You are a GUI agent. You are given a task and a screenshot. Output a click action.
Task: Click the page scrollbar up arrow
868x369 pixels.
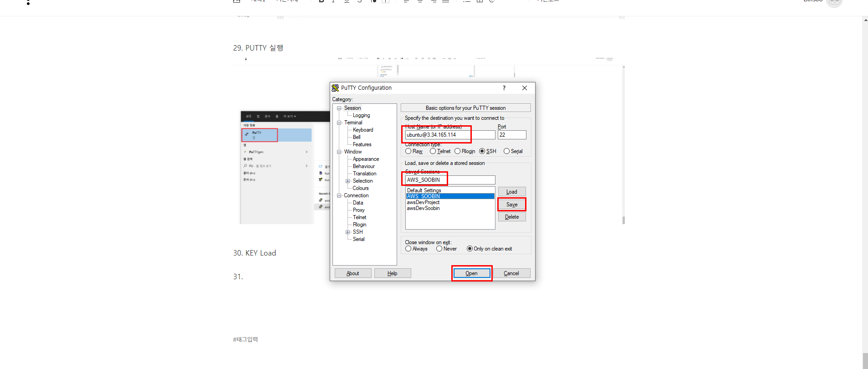click(x=865, y=20)
